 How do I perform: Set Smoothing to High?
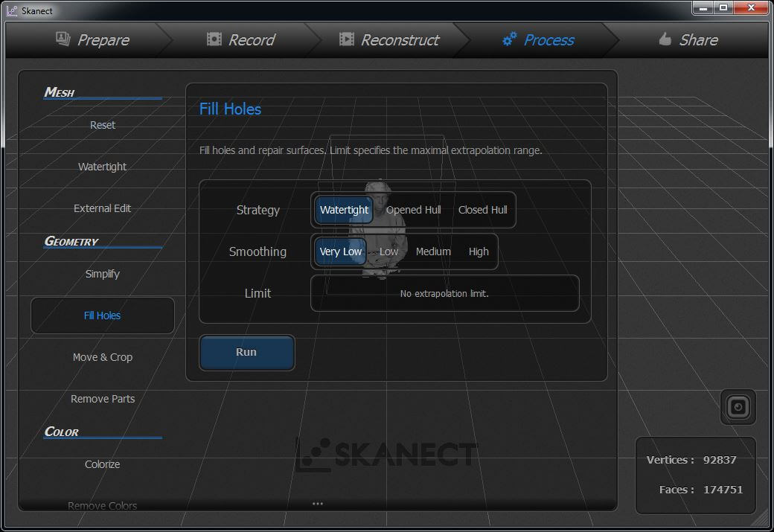click(479, 251)
